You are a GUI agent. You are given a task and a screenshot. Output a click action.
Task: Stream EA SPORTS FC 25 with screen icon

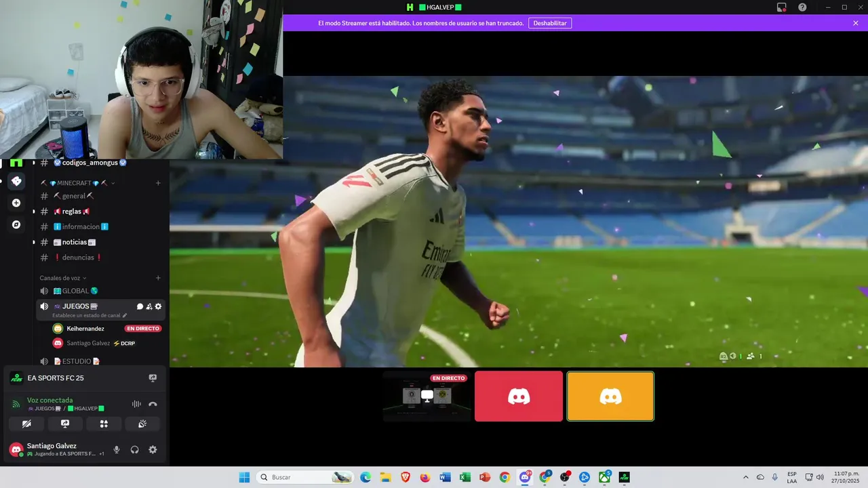tap(153, 378)
